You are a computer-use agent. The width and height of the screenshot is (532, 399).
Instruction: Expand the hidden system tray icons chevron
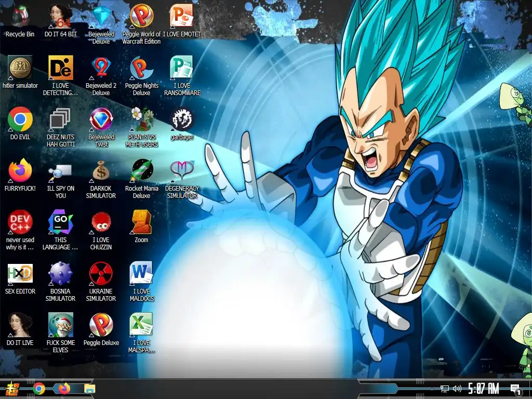tap(432, 389)
